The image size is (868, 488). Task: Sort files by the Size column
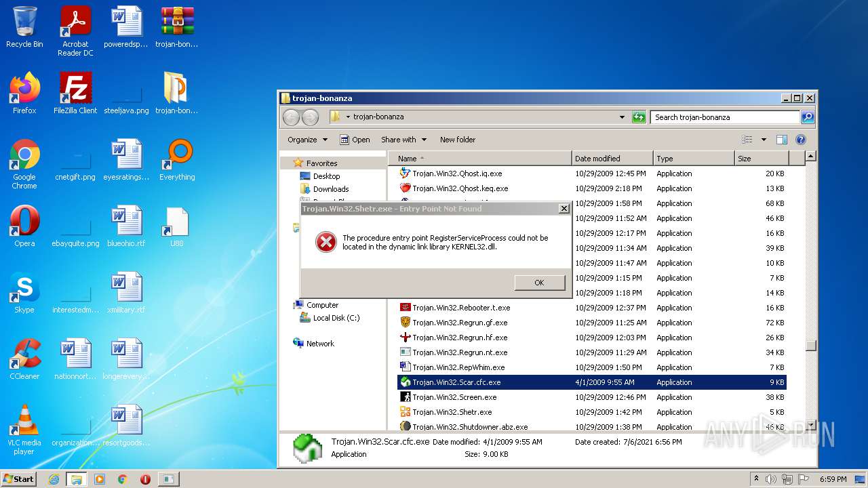(762, 159)
